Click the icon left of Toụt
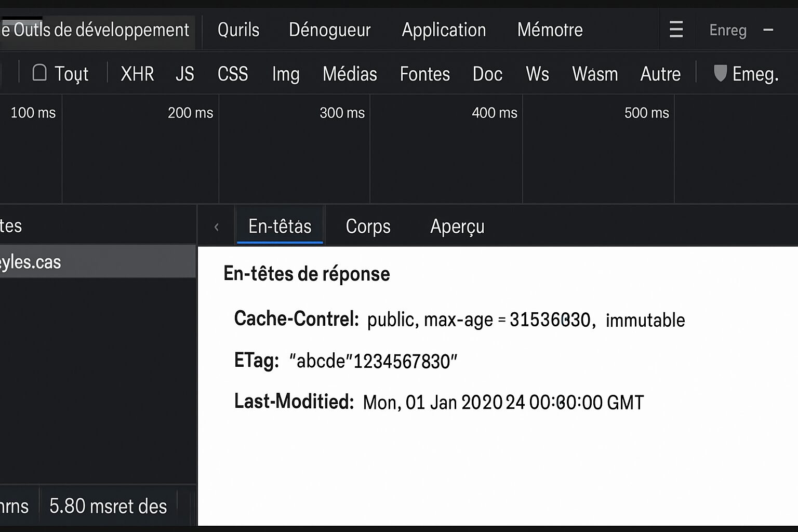 [x=39, y=73]
